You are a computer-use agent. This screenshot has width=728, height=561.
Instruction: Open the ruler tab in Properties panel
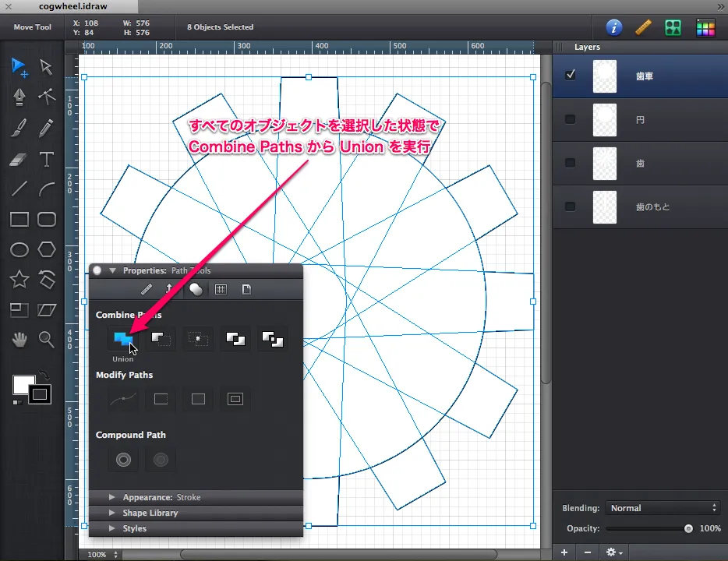pyautogui.click(x=146, y=289)
